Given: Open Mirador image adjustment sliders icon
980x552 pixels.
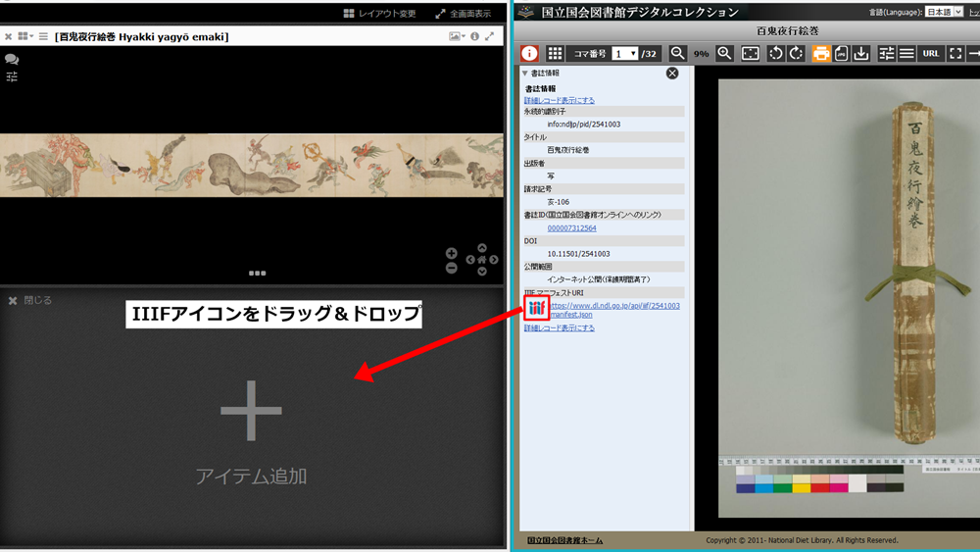Looking at the screenshot, I should [x=11, y=76].
